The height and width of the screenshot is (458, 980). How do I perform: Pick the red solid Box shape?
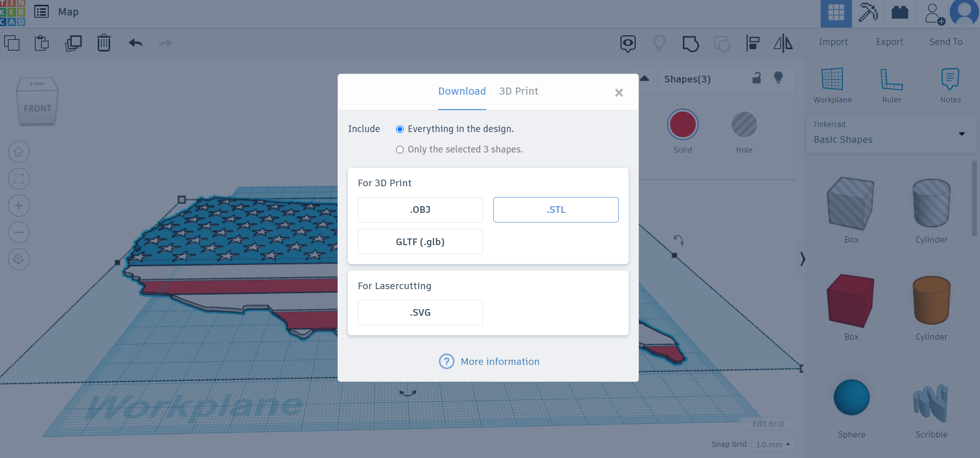click(x=850, y=301)
